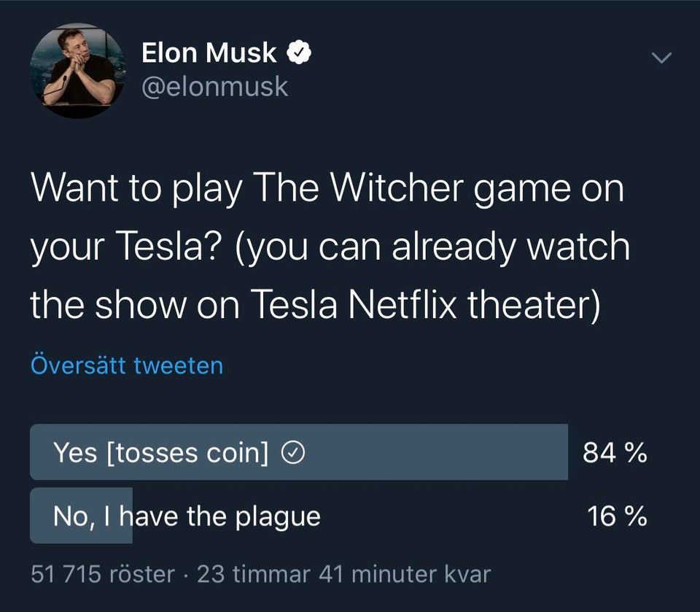
Task: Click the 23 timmar 41 minuter kvar text
Action: click(344, 574)
